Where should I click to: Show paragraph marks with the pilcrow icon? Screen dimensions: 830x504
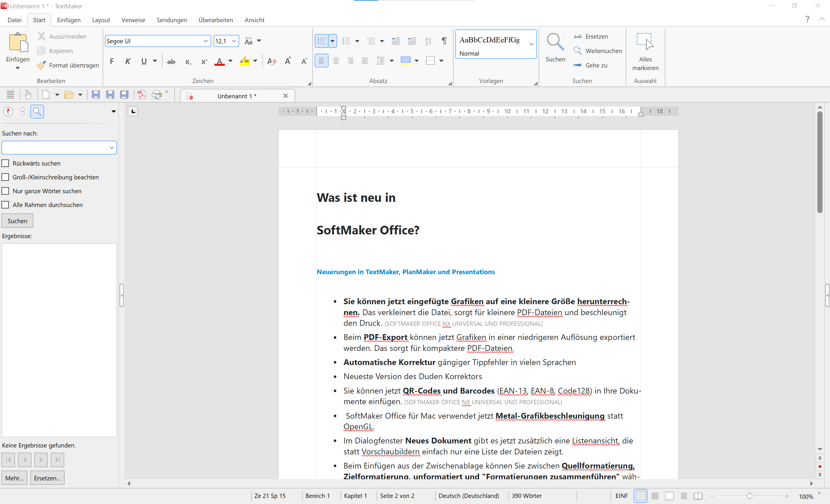(444, 41)
